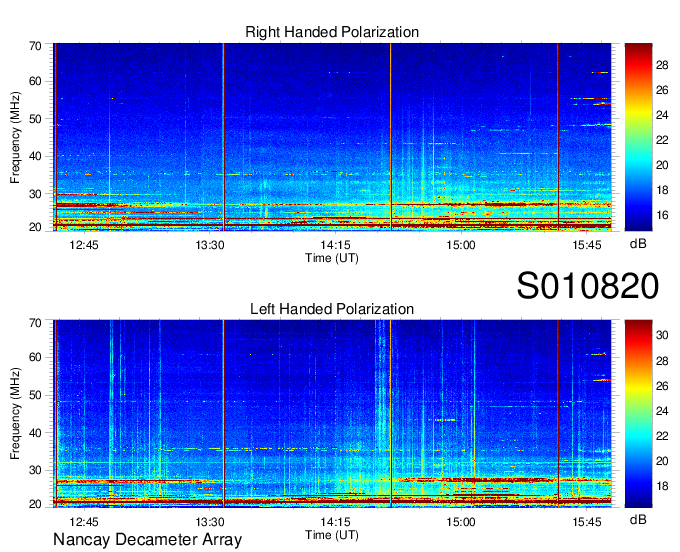Click the 30 MHz tick on Left Handed plot
The image size is (680, 552).
coord(35,470)
